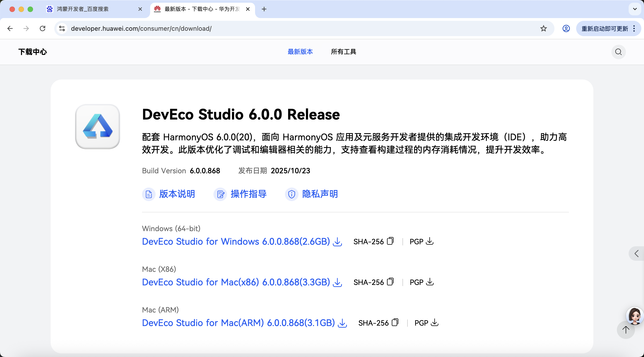Click the search magnifier in the download center header
Viewport: 644px width, 357px height.
618,52
